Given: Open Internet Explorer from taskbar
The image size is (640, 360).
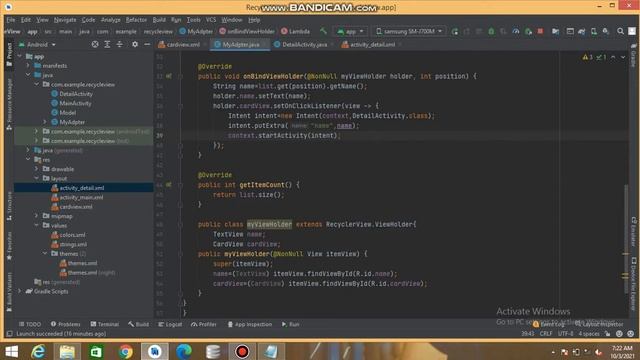Looking at the screenshot, I should pyautogui.click(x=39, y=351).
